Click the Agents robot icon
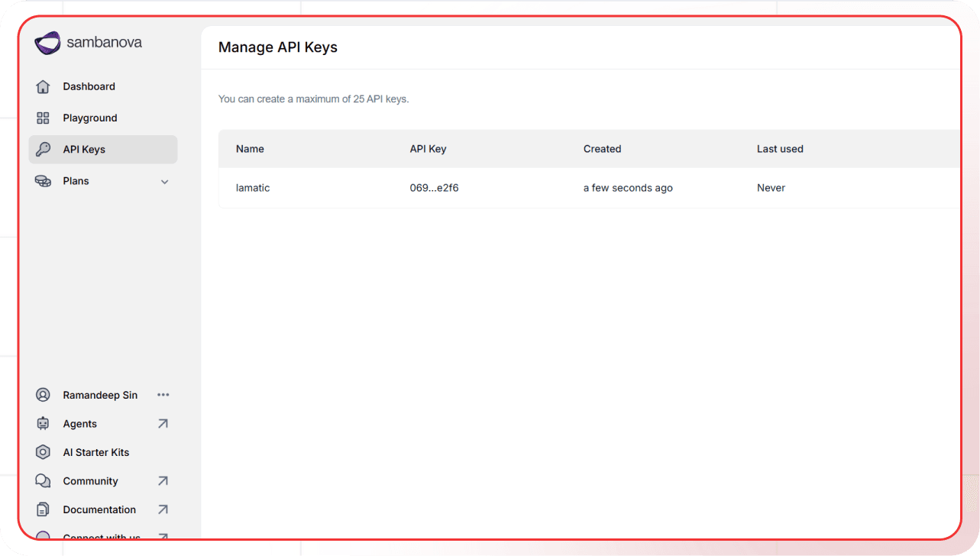 [x=44, y=424]
